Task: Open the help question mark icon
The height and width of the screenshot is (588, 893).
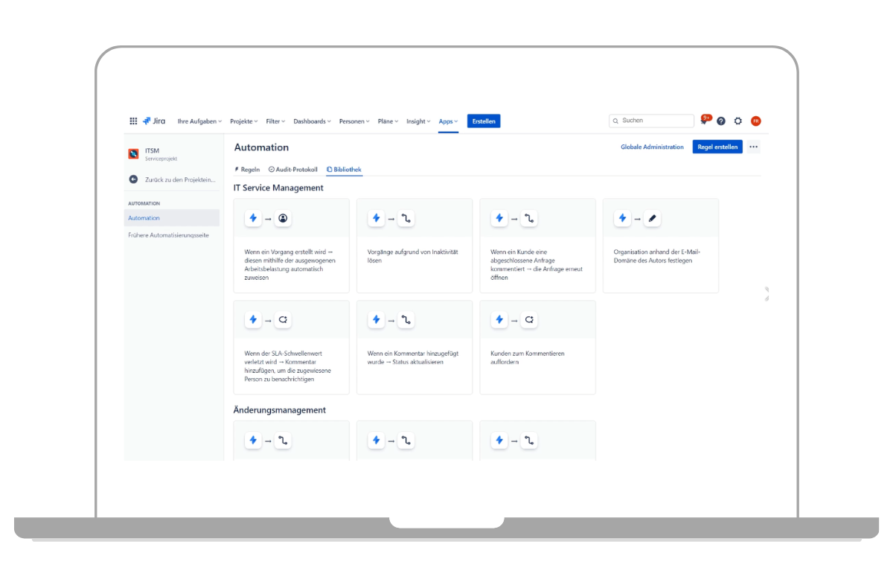Action: 721,121
